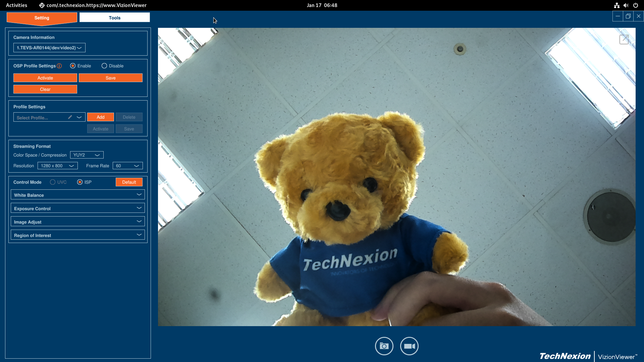Open the clock menu Jan 17 06:48
Screen dimensions: 644x362
pos(322,5)
